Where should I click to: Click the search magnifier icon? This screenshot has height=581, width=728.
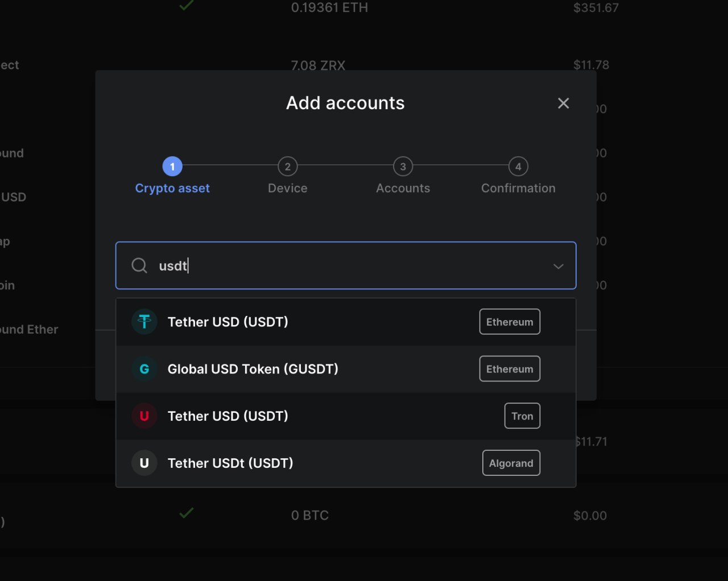click(139, 265)
